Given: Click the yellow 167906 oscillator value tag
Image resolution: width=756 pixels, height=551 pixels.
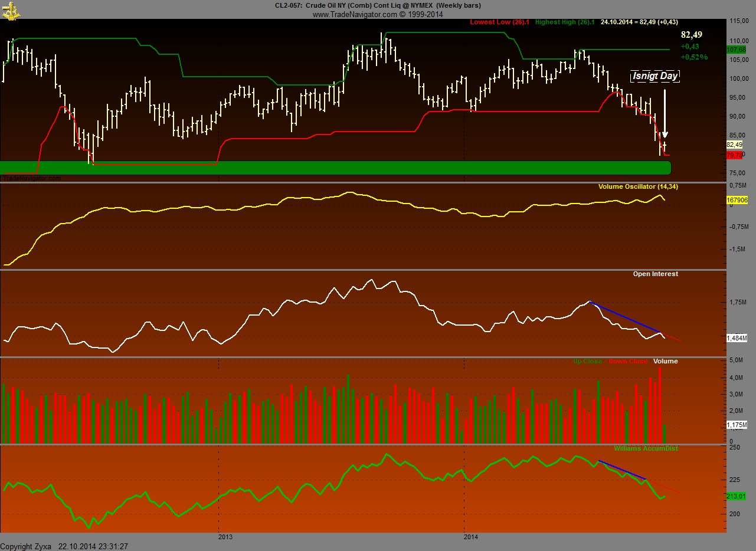Looking at the screenshot, I should point(738,201).
